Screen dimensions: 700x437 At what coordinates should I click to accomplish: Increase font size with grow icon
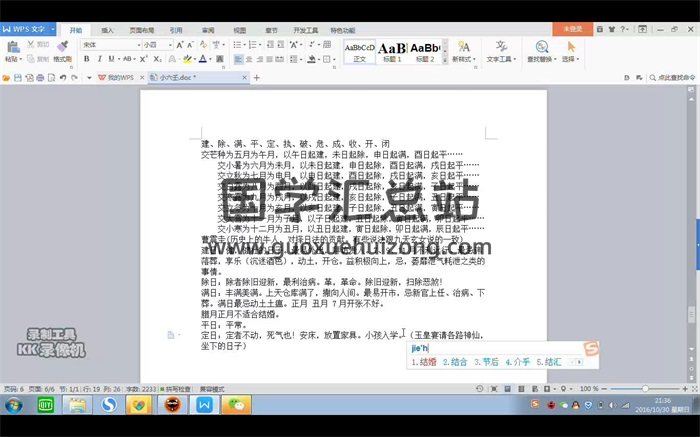[179, 45]
